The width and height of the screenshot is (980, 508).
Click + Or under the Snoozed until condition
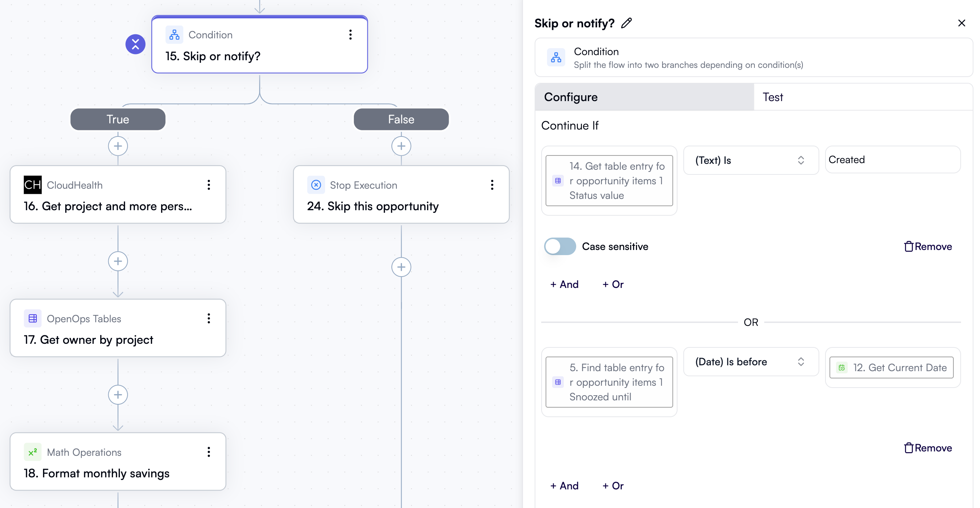click(x=613, y=486)
